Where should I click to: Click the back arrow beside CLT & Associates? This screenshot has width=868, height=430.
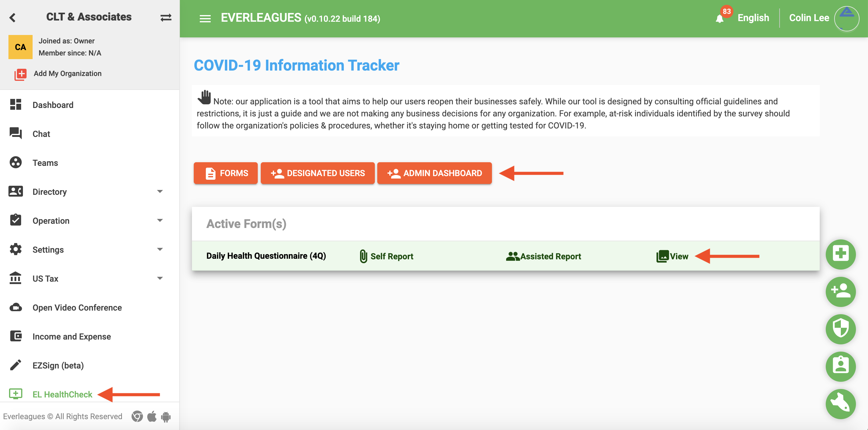coord(13,17)
